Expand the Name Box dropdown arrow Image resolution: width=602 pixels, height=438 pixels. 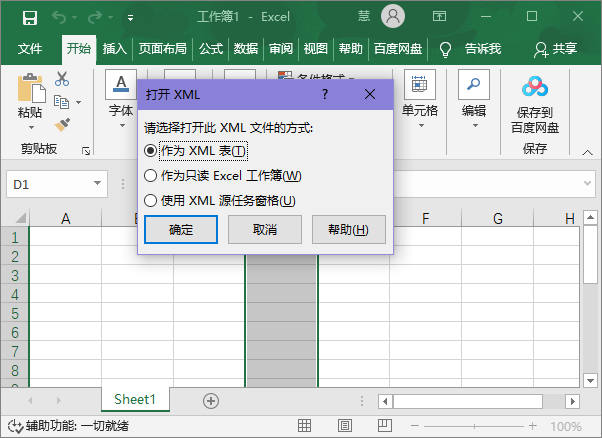pos(97,185)
